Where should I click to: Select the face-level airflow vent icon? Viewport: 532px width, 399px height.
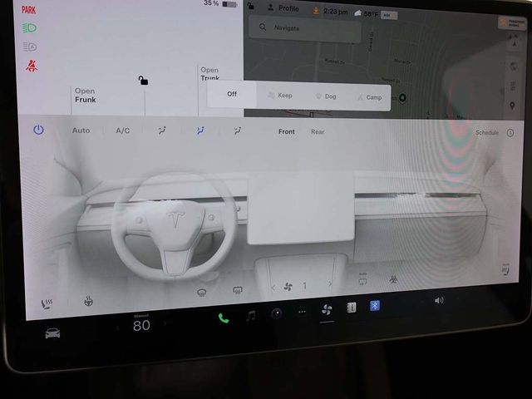162,131
